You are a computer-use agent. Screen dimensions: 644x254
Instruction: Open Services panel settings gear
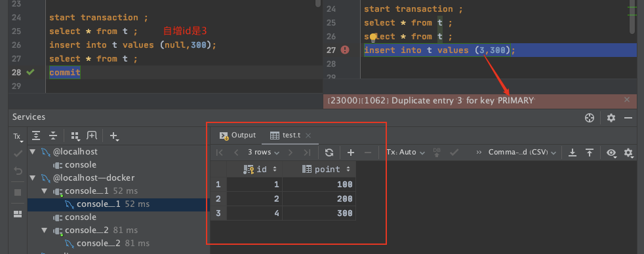(611, 118)
